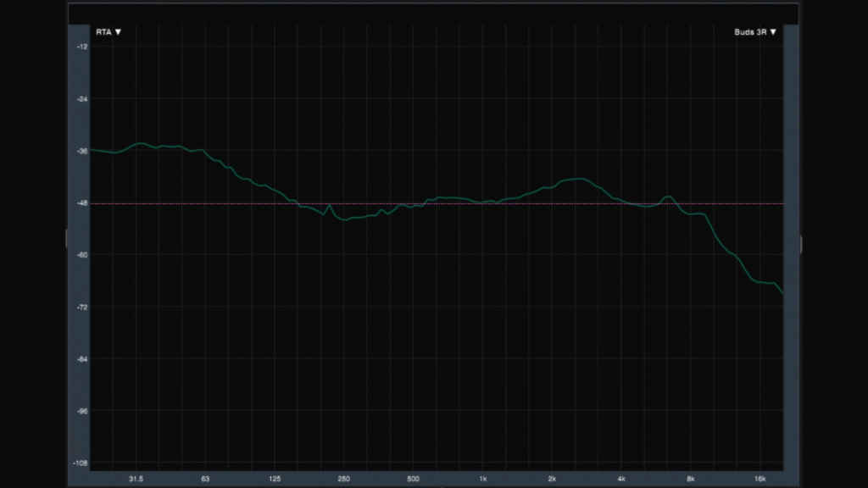The width and height of the screenshot is (868, 488).
Task: Click the curve roll-off near 16k
Action: 763,283
